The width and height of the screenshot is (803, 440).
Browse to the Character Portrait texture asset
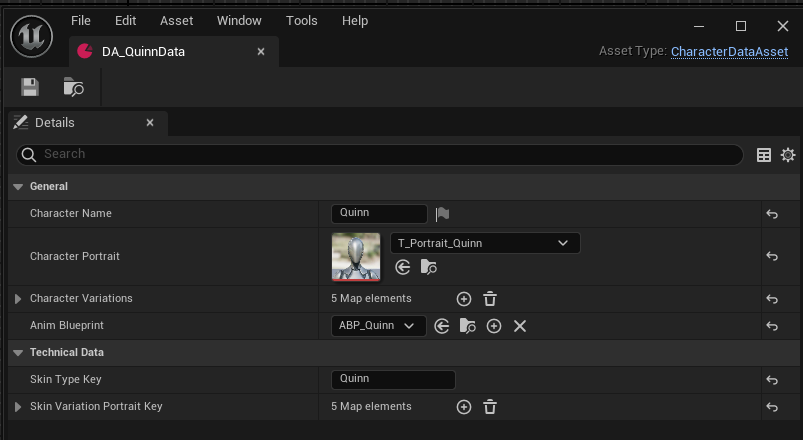click(428, 267)
